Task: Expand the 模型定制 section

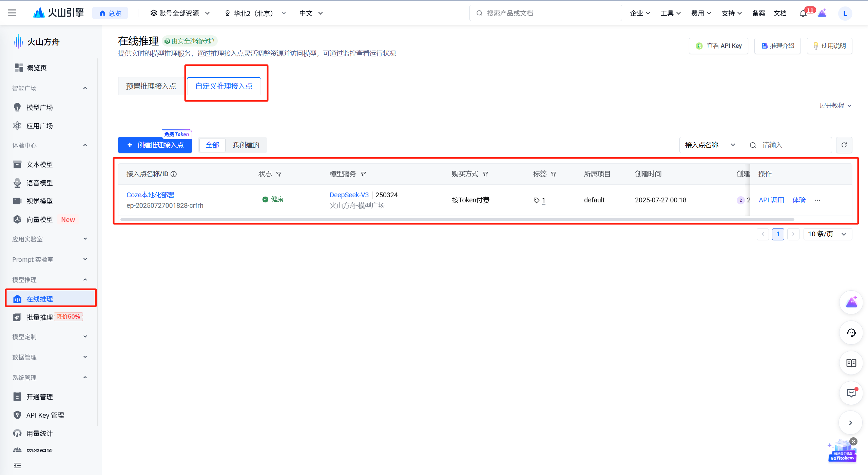Action: [85, 337]
